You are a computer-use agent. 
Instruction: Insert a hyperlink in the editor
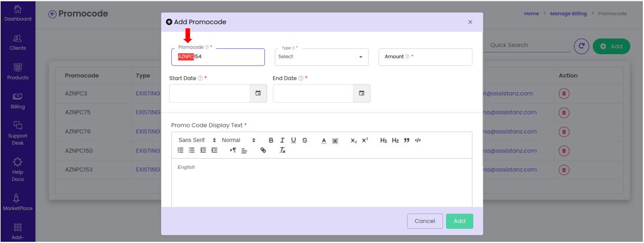(x=263, y=150)
